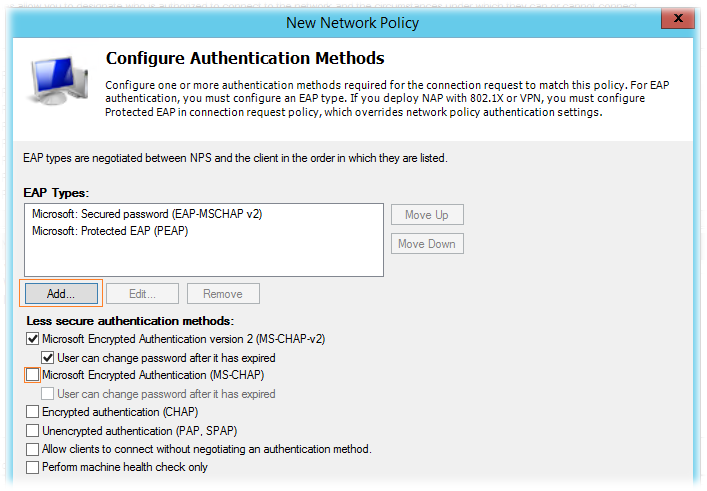Click the New Network Policy title bar
The width and height of the screenshot is (707, 491).
point(352,23)
